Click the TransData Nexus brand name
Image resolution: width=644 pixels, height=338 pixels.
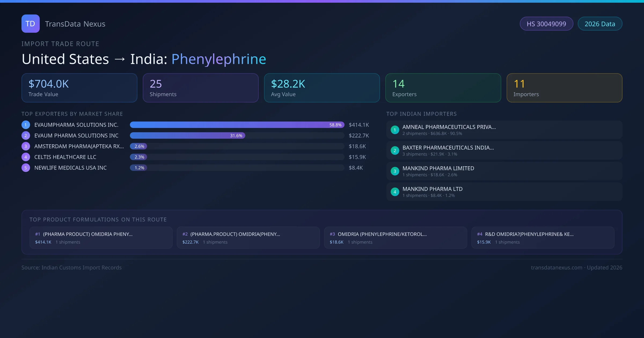[75, 24]
